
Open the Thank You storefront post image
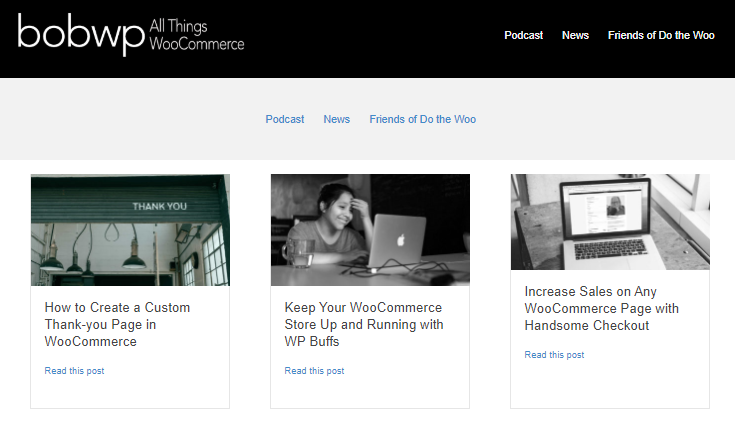(130, 230)
